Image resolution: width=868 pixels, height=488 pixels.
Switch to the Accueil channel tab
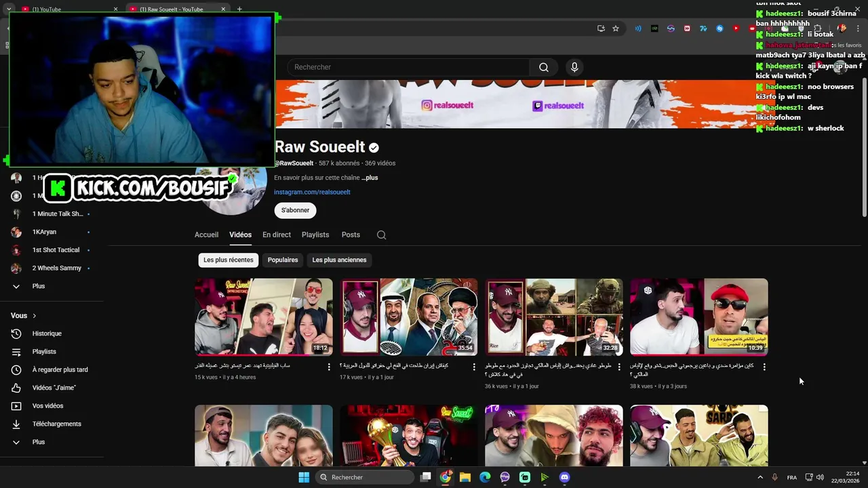(x=206, y=235)
